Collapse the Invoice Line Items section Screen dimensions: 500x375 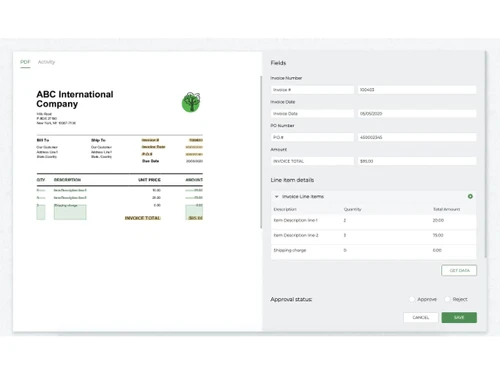[x=276, y=196]
